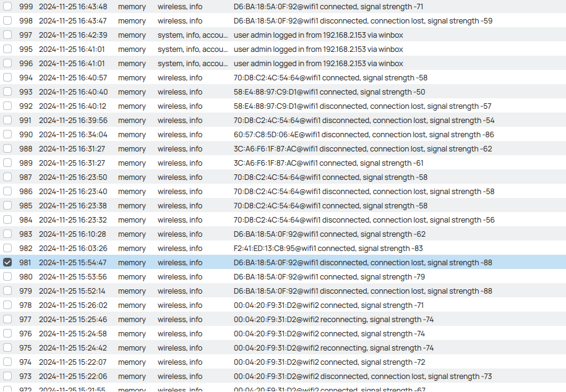Click the wireless info topic of entry 993
The height and width of the screenshot is (392, 566).
point(179,92)
